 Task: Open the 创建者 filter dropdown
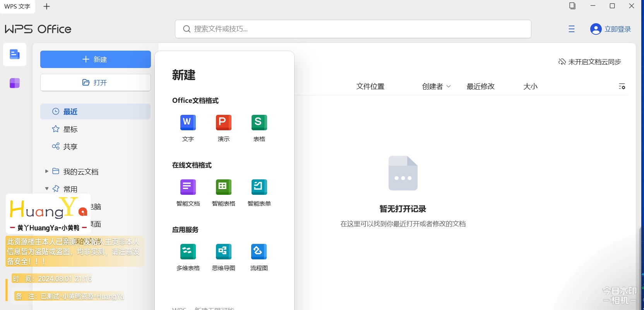pos(436,87)
